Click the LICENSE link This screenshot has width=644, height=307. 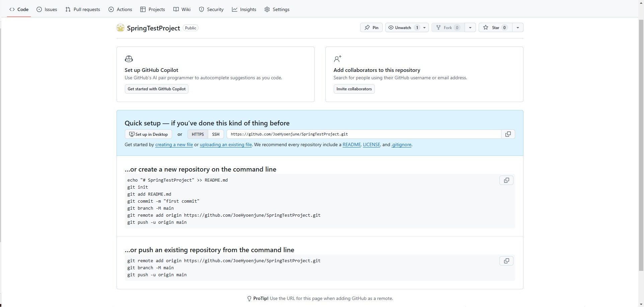tap(372, 144)
